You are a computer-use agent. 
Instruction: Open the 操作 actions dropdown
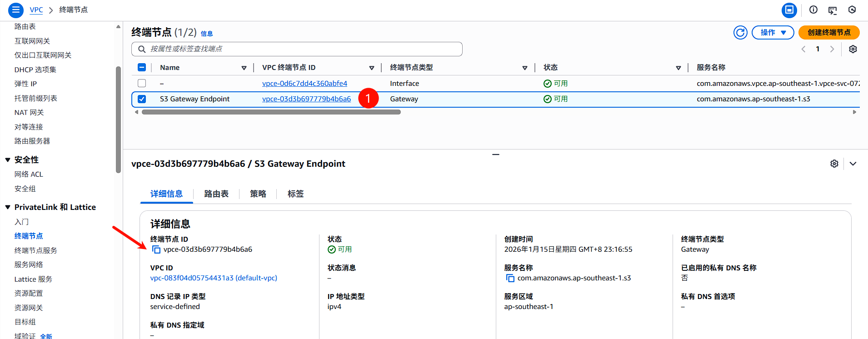773,33
